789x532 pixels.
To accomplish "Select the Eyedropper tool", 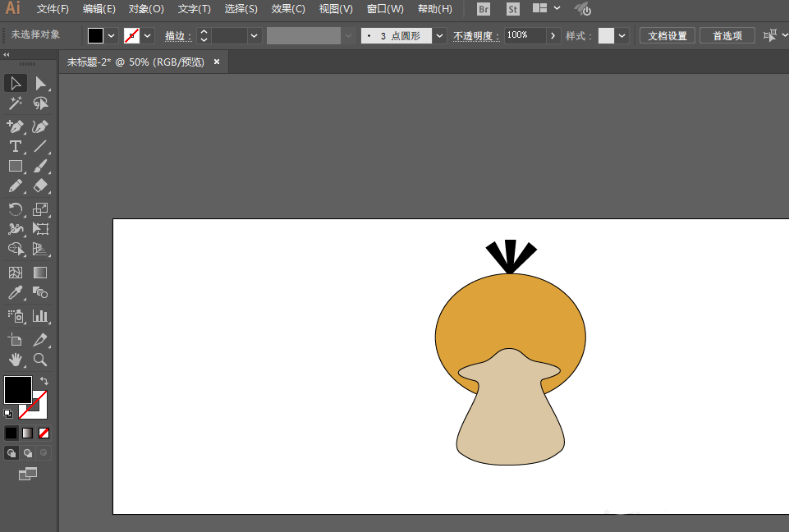I will tap(15, 292).
